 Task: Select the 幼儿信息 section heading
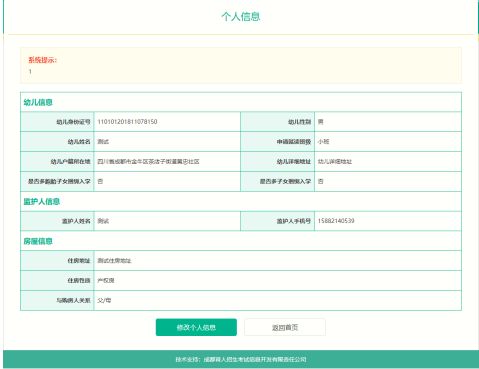[x=38, y=102]
